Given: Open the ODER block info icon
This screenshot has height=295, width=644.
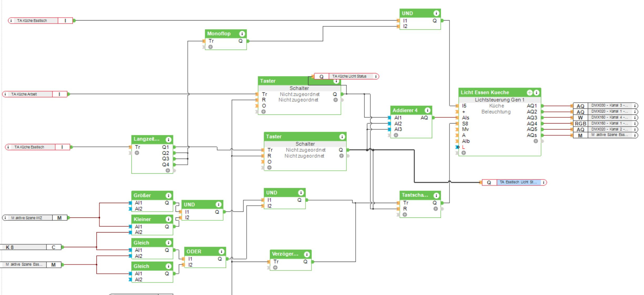Looking at the screenshot, I should click(221, 252).
